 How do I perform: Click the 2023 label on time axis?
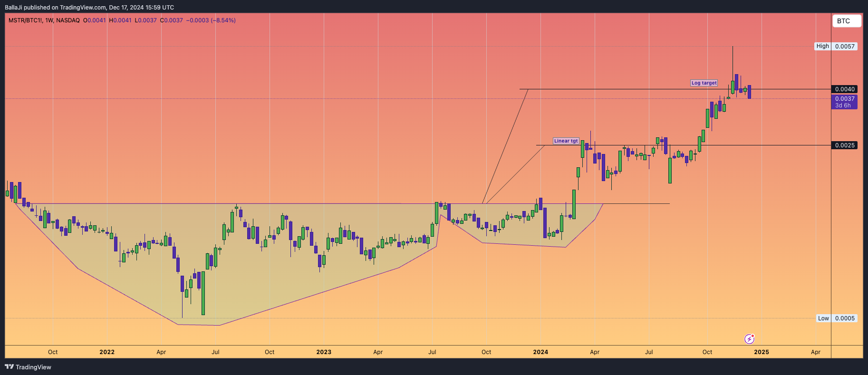324,352
